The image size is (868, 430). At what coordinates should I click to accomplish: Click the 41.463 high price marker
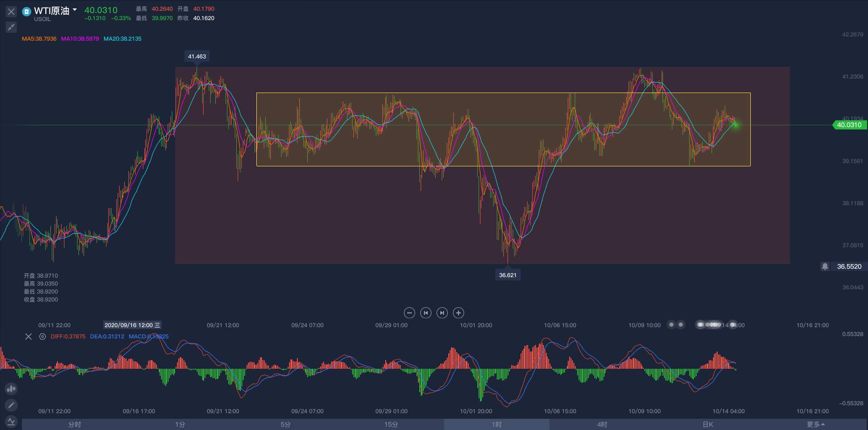pos(197,57)
